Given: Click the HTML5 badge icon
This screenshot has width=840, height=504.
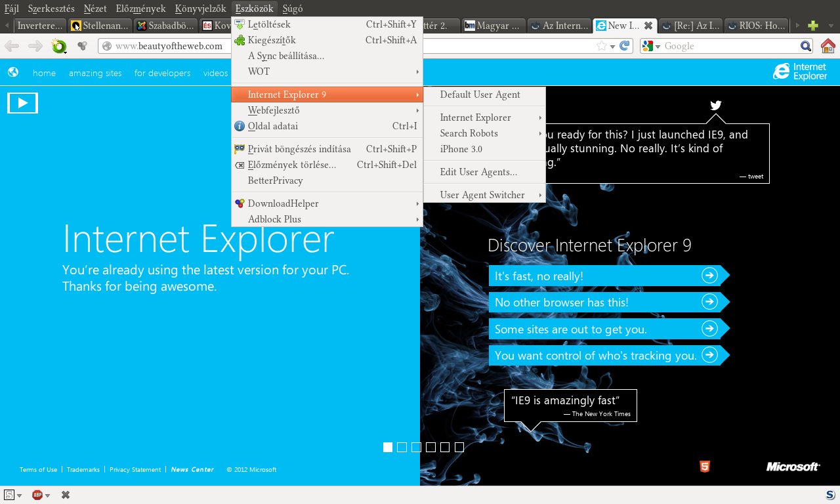Looking at the screenshot, I should coord(705,467).
